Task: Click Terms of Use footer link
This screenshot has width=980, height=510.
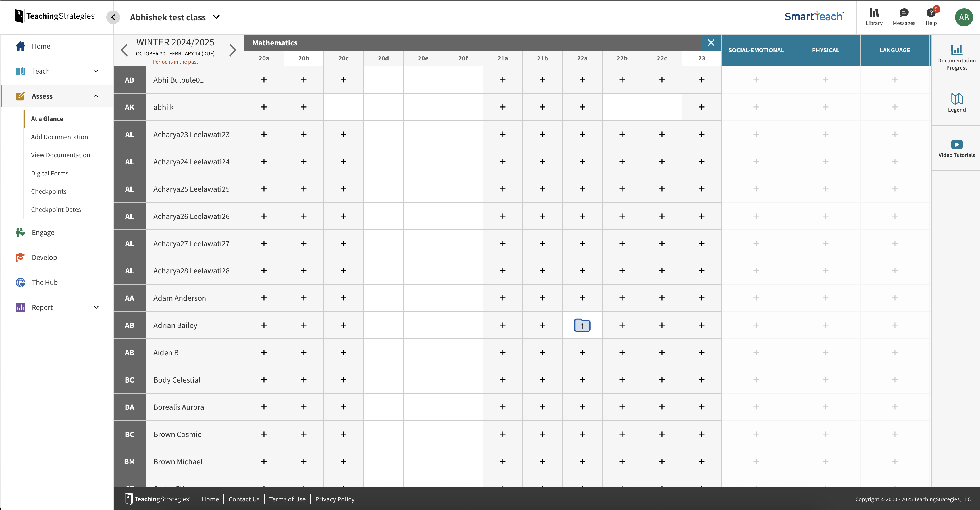Action: pos(287,499)
